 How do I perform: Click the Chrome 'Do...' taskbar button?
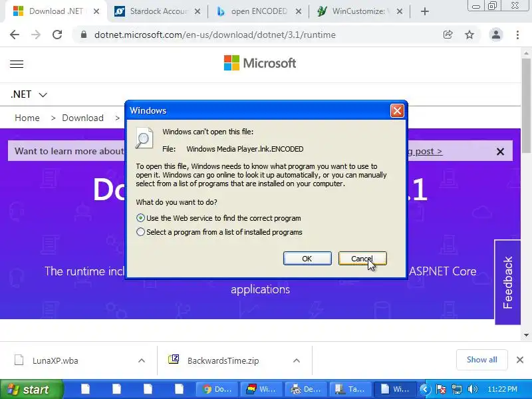pyautogui.click(x=217, y=389)
